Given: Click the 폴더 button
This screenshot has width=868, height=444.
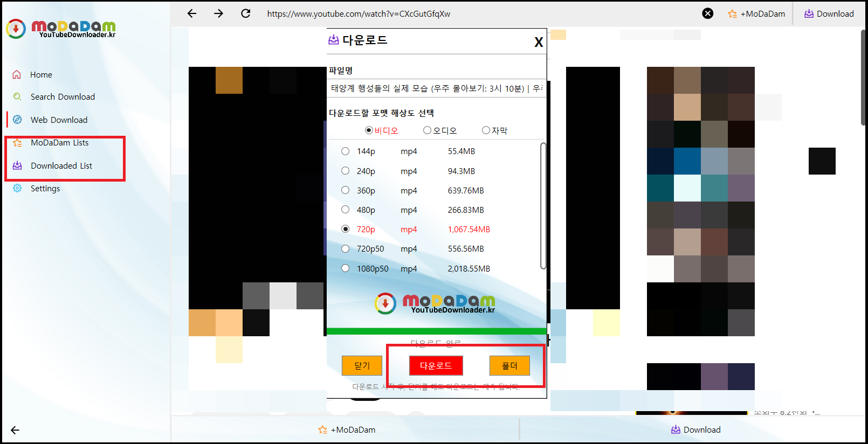Looking at the screenshot, I should (509, 365).
